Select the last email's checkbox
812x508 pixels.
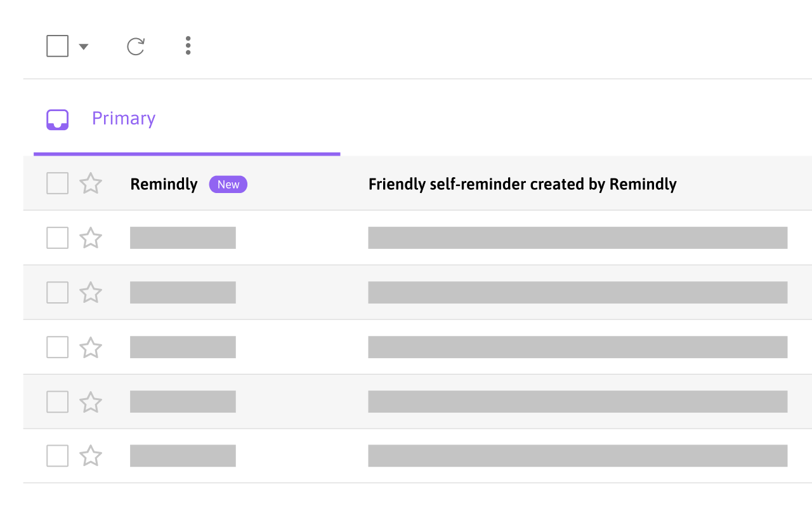(57, 455)
